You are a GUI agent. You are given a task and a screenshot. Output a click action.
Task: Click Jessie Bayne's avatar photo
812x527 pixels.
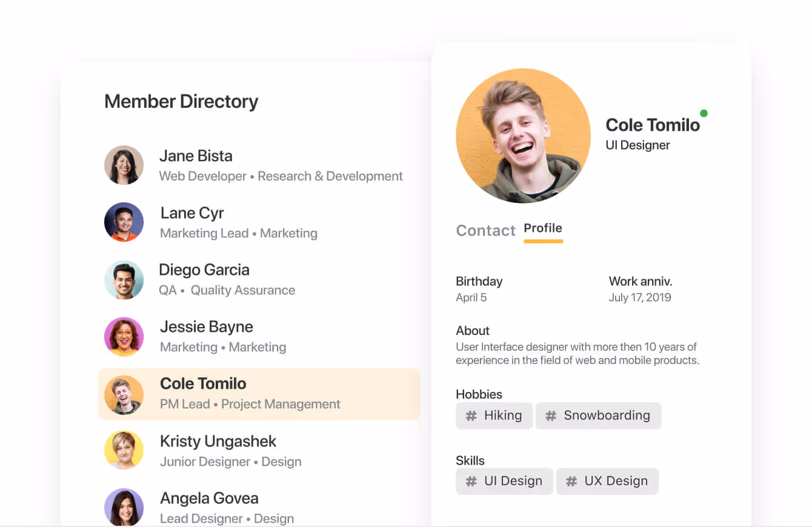124,336
